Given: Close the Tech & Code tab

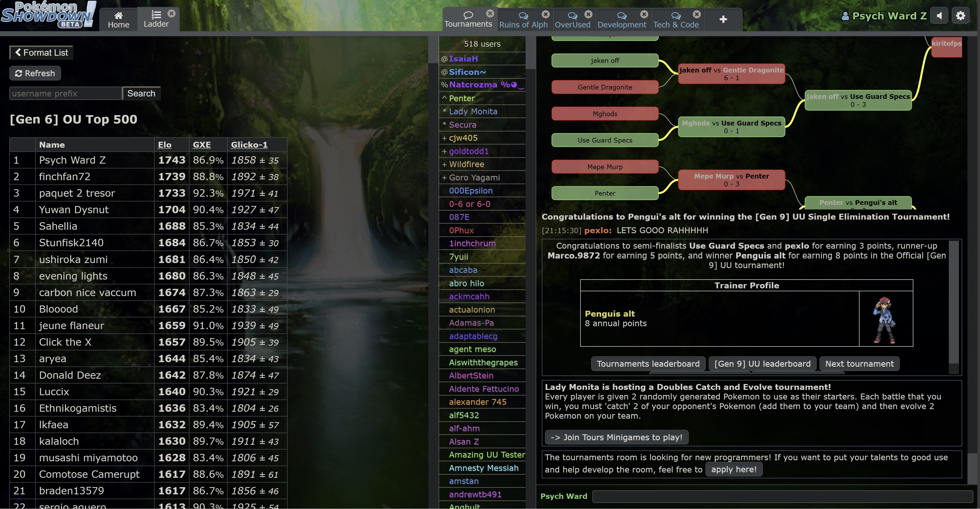Looking at the screenshot, I should (x=697, y=14).
